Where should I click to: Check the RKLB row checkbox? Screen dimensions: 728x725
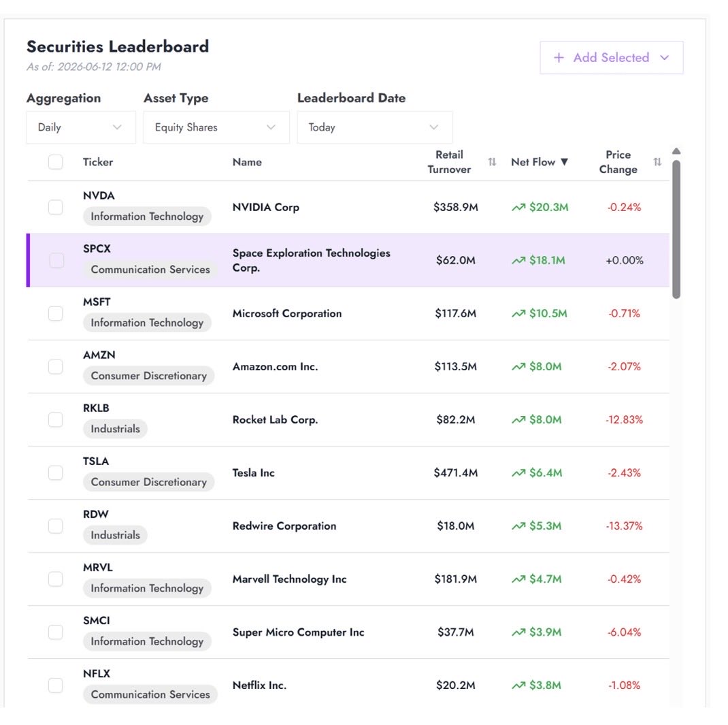click(x=55, y=420)
